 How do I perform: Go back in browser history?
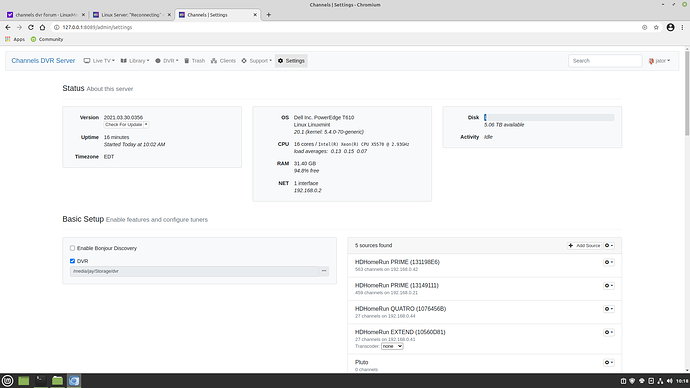tap(8, 27)
